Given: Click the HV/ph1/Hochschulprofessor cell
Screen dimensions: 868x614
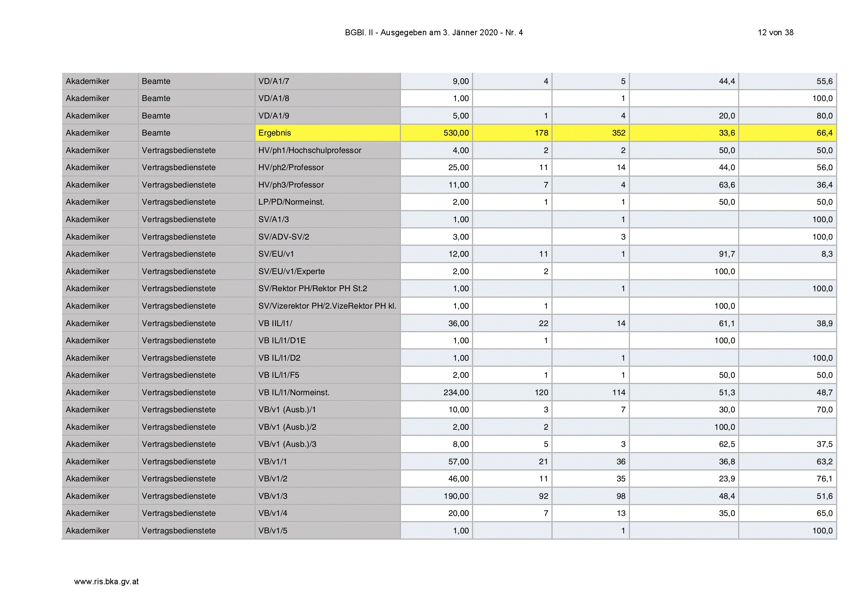Looking at the screenshot, I should pos(328,150).
